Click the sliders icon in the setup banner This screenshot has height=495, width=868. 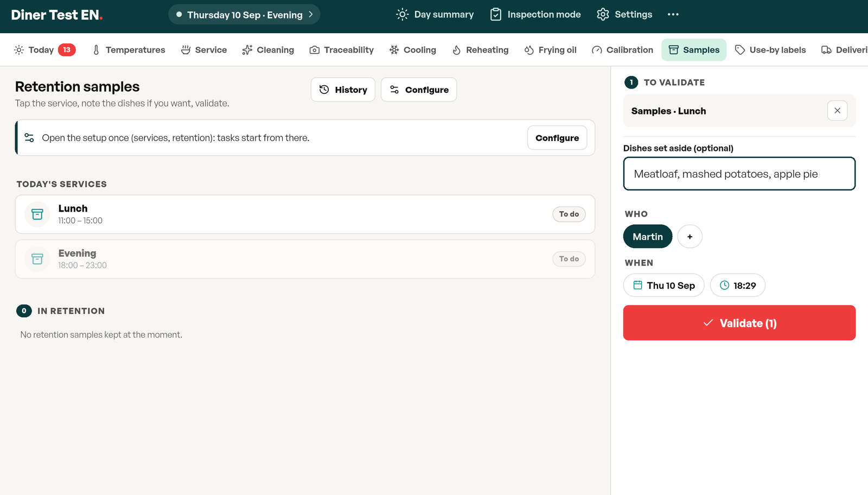(x=29, y=138)
